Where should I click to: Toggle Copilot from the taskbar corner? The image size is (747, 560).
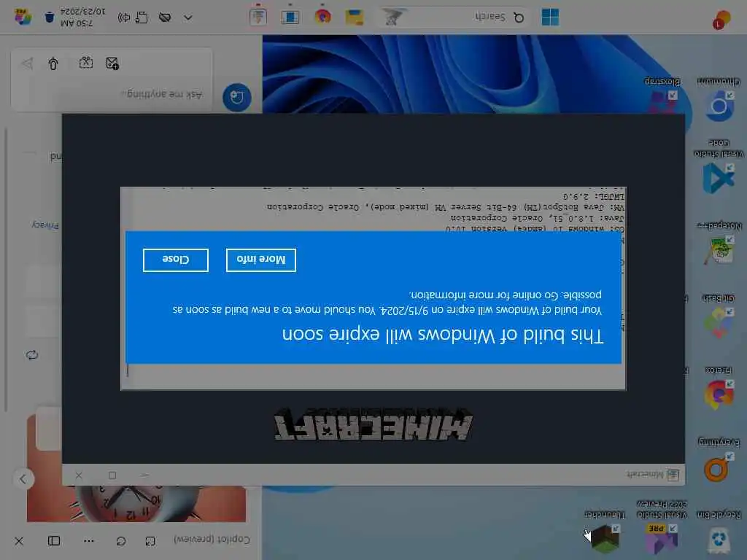[23, 17]
